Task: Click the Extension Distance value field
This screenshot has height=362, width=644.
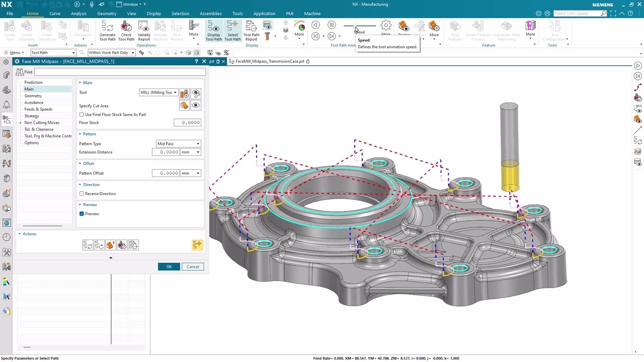Action: click(166, 152)
